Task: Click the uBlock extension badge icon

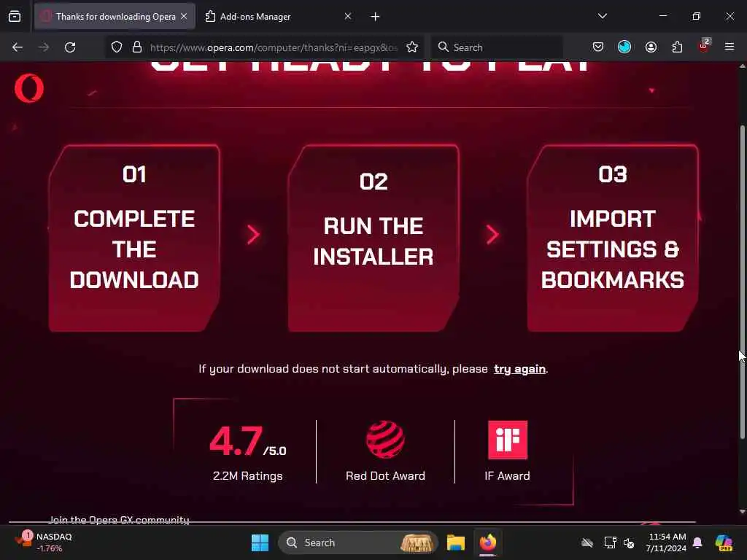Action: point(704,46)
